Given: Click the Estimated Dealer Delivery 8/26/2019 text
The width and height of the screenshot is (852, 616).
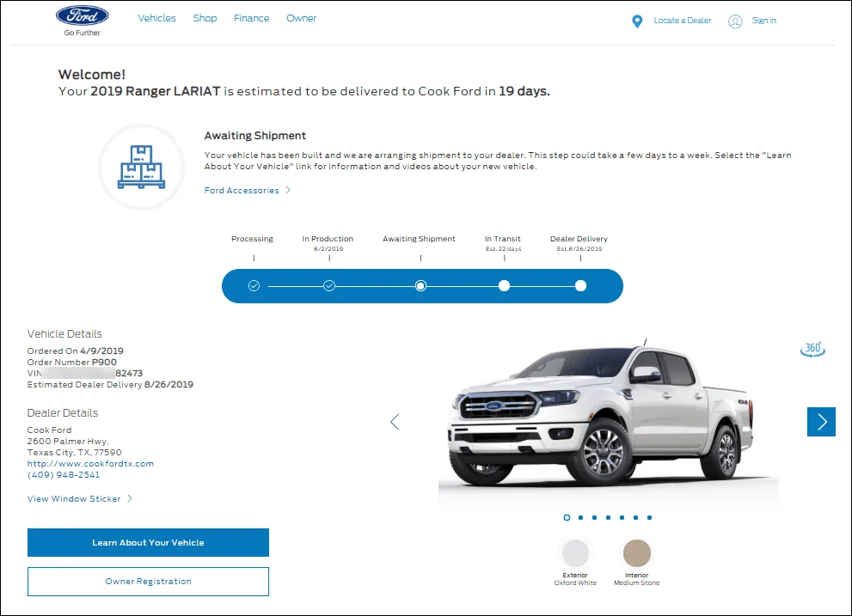Looking at the screenshot, I should coord(110,385).
